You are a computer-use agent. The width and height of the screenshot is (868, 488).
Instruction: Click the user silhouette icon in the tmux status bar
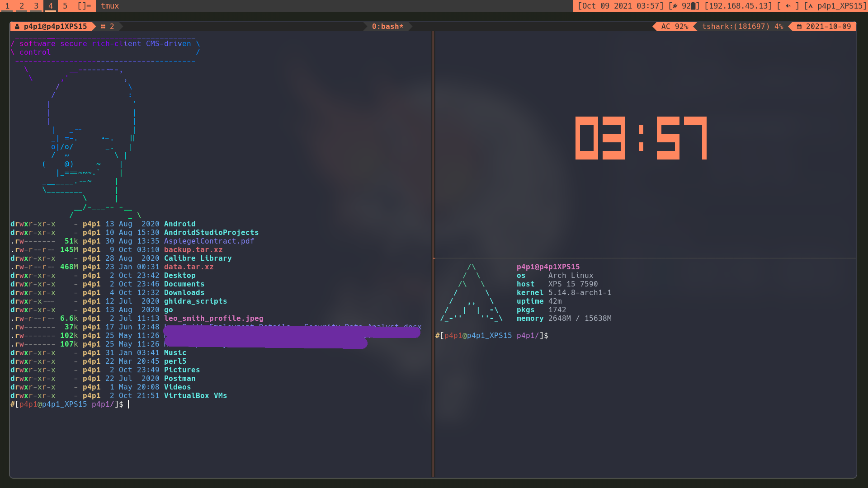17,26
